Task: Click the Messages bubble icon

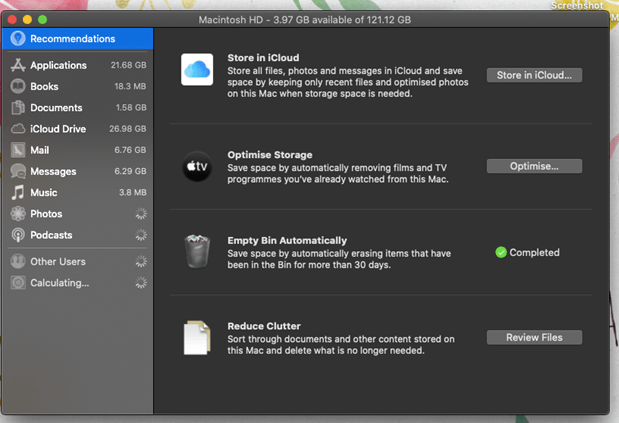Action: tap(18, 171)
